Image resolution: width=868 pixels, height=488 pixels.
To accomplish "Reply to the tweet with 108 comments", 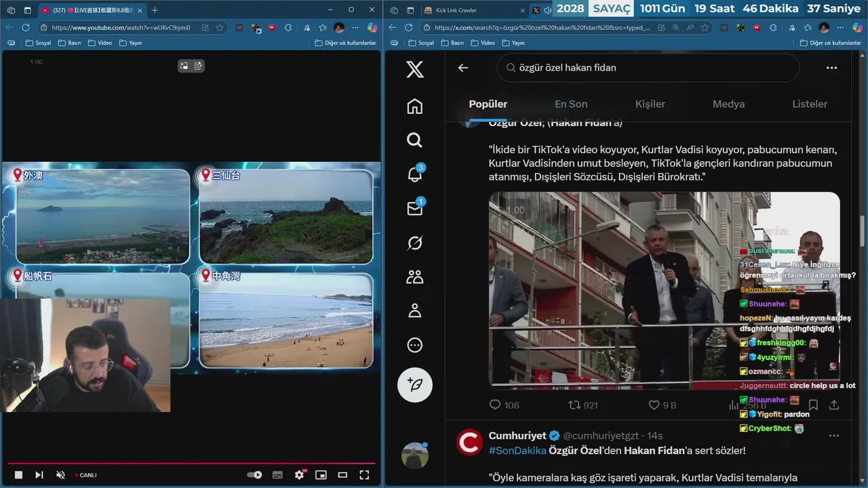I will (504, 405).
